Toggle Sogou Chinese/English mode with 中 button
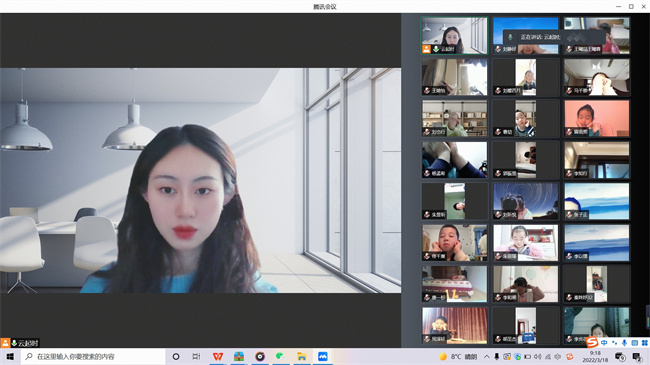This screenshot has height=365, width=650. coord(604,343)
